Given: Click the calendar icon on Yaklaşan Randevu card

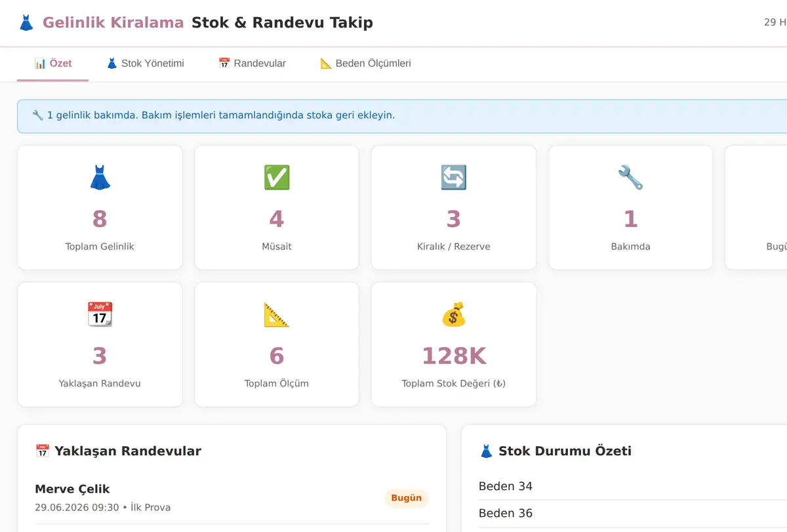Looking at the screenshot, I should click(100, 315).
